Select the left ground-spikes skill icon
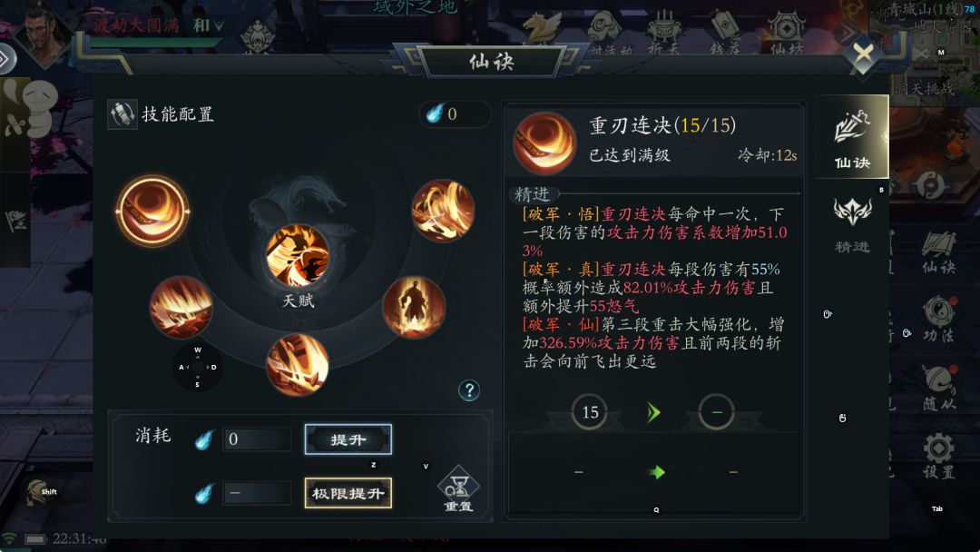This screenshot has height=552, width=980. coord(181,308)
